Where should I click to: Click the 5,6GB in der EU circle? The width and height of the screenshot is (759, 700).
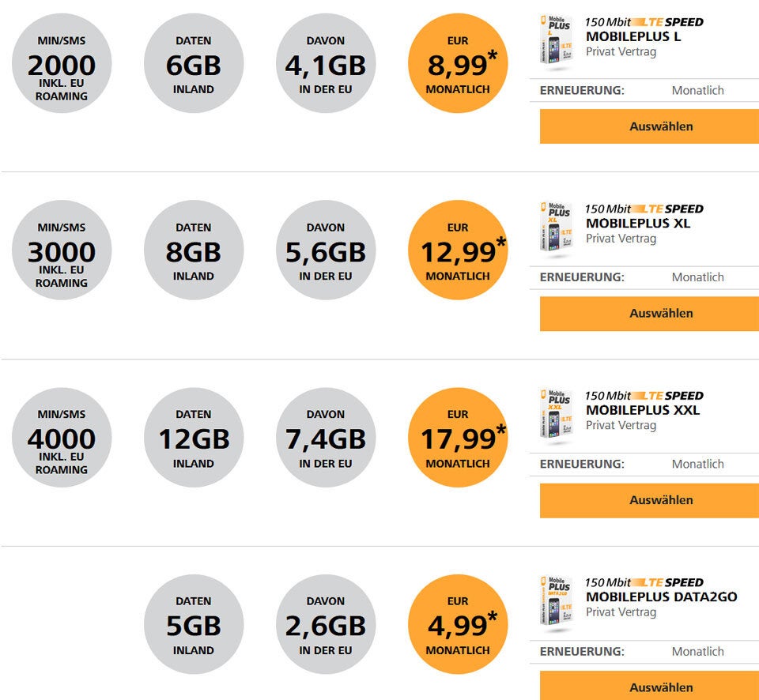pyautogui.click(x=326, y=250)
